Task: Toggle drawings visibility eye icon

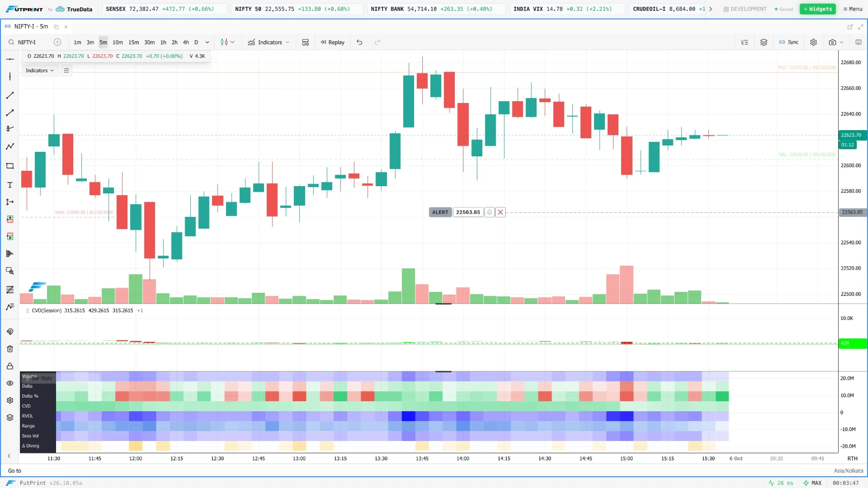Action: (x=10, y=383)
